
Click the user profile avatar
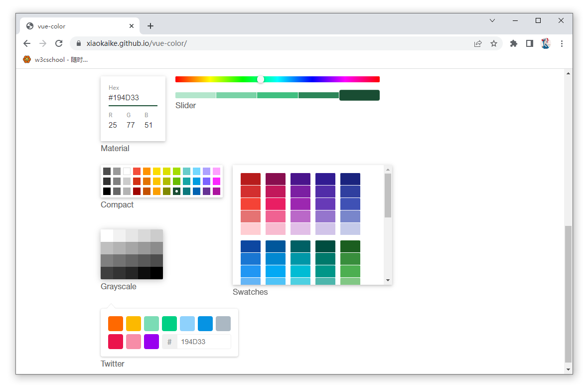[546, 43]
